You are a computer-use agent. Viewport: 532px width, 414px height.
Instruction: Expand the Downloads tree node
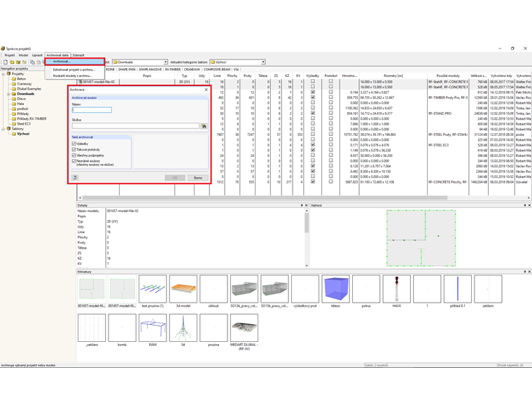pos(9,94)
